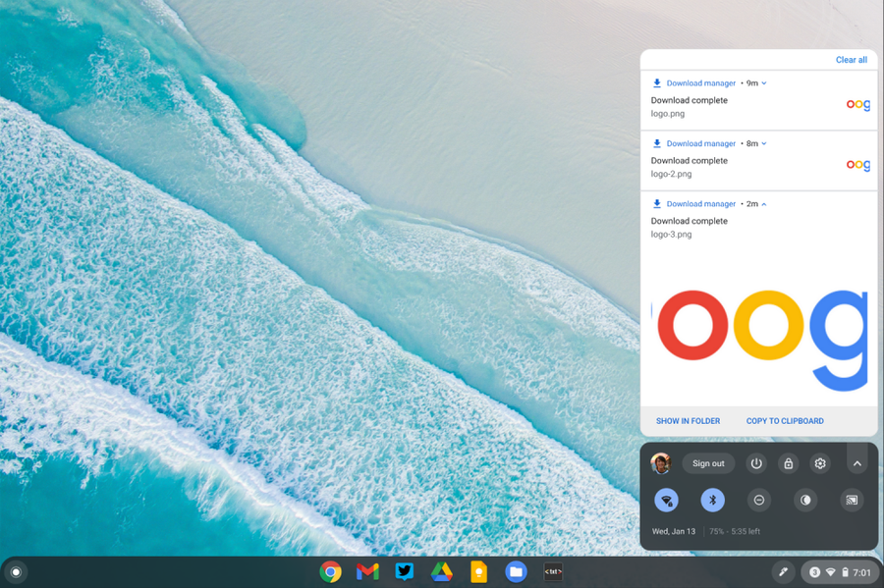The image size is (884, 588).
Task: Open Settings with the gear icon
Action: pos(820,463)
